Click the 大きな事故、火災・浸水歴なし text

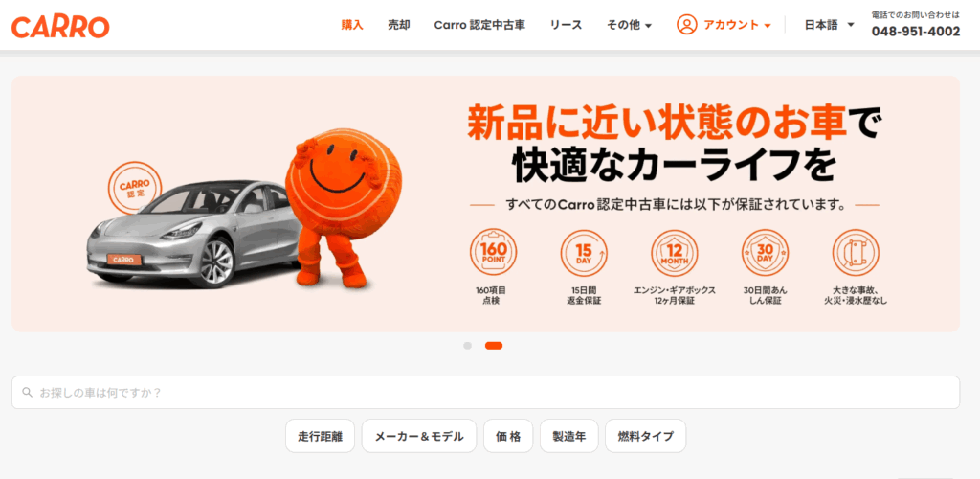[x=856, y=296]
